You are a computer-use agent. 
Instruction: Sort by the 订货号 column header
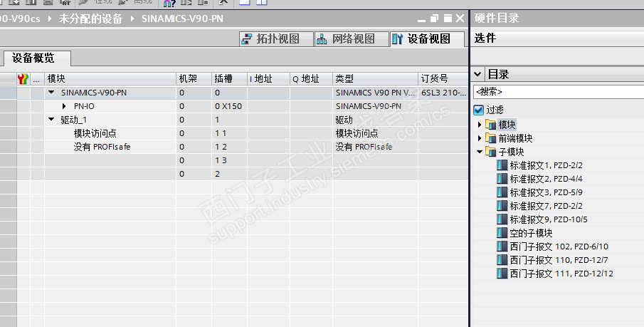[x=443, y=78]
